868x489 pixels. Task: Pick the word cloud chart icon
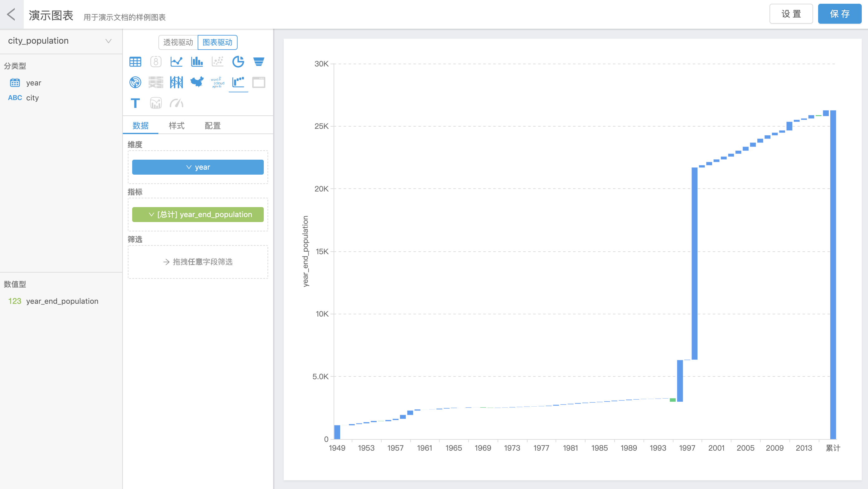click(217, 82)
